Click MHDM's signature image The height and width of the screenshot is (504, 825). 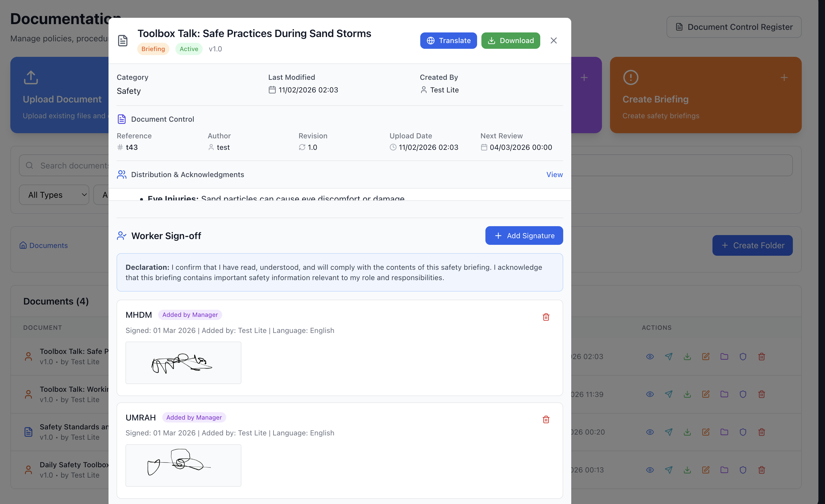pos(183,363)
